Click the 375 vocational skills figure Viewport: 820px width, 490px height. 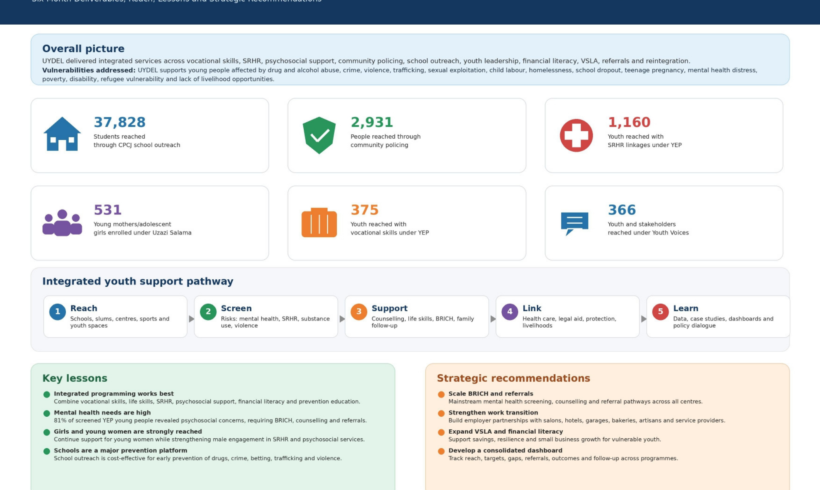click(364, 210)
